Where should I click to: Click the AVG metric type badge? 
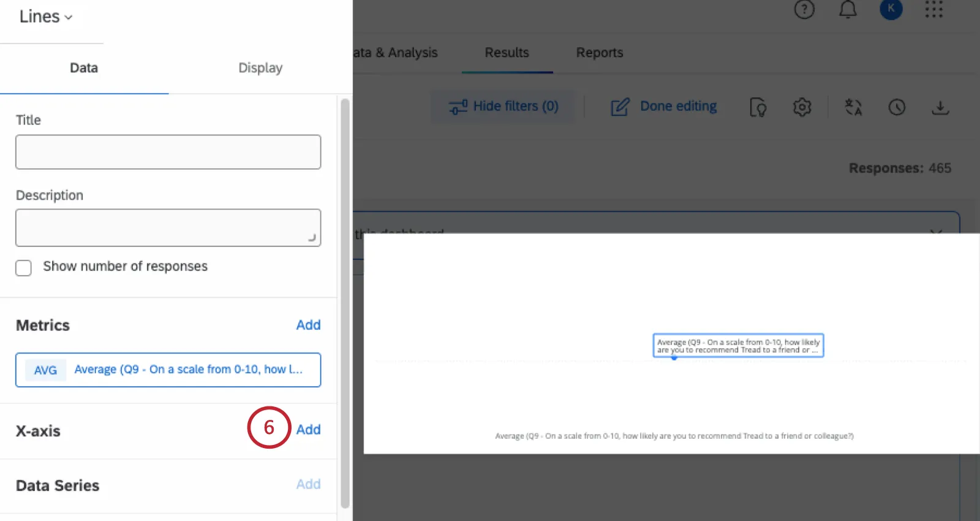(x=45, y=370)
